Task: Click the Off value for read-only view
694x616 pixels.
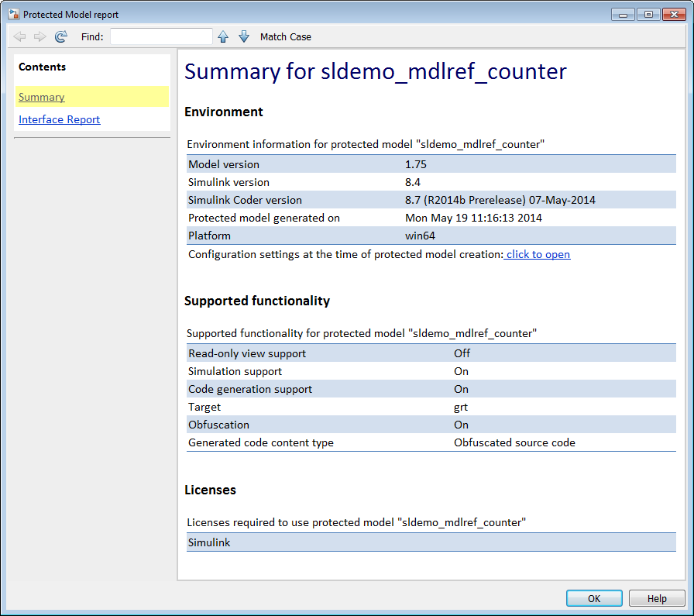Action: pos(462,353)
